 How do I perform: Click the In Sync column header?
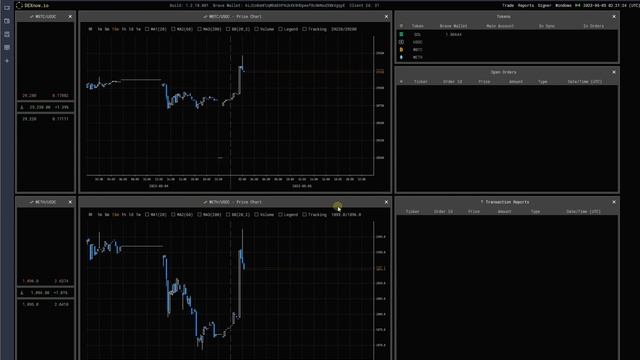547,26
